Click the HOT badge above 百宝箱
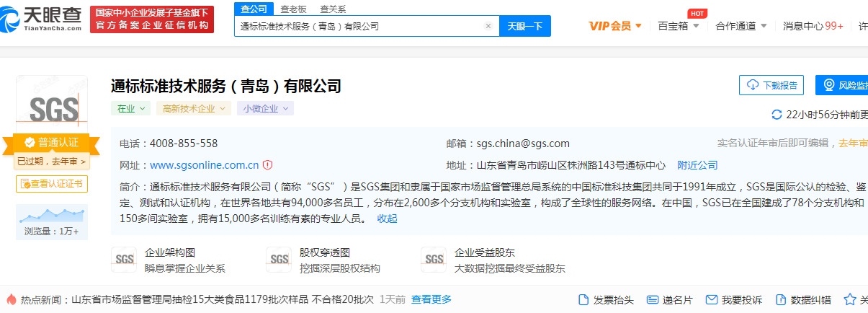The image size is (868, 313). point(697,13)
